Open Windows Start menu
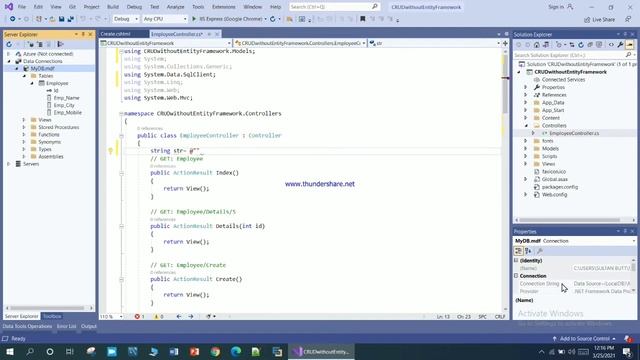 (x=10, y=351)
